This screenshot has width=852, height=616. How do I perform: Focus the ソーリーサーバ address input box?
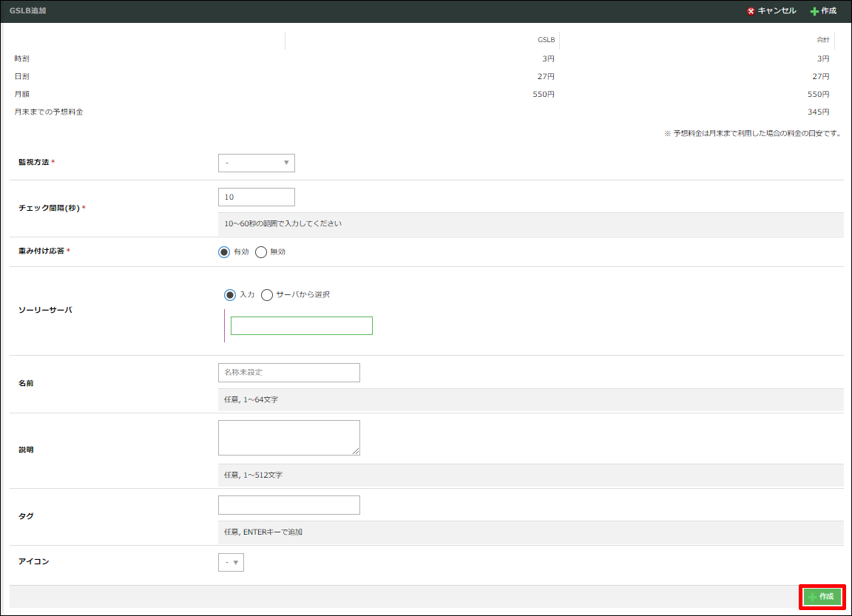302,326
